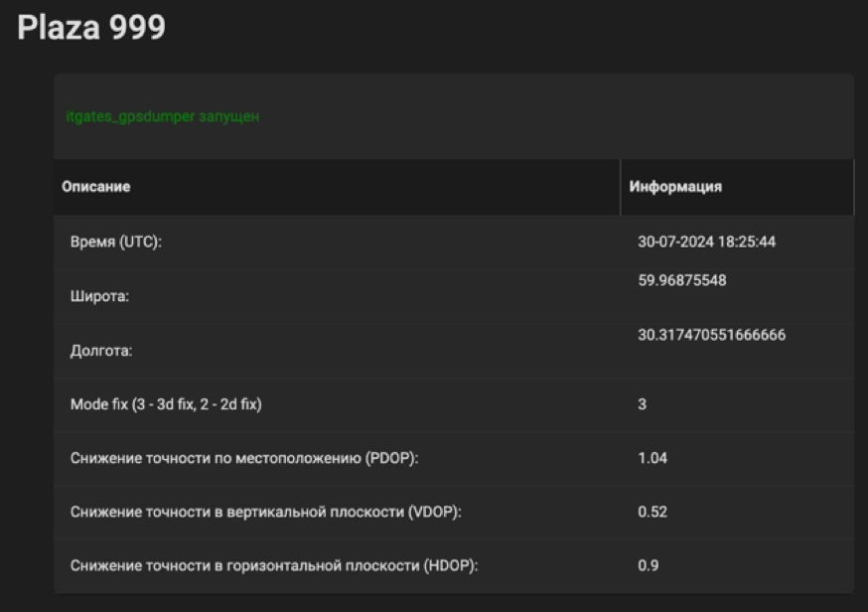Click the HDOP description label
The width and height of the screenshot is (868, 612).
click(x=274, y=565)
